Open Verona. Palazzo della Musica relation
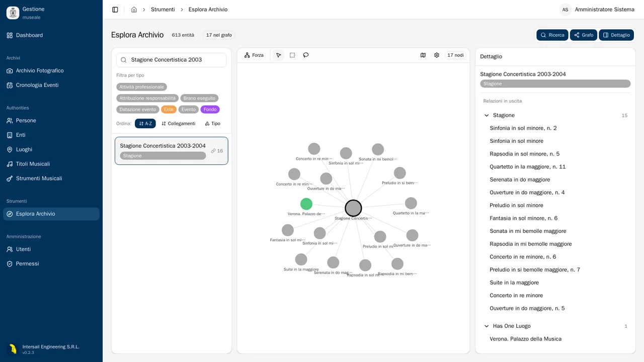644x362 pixels. click(526, 339)
